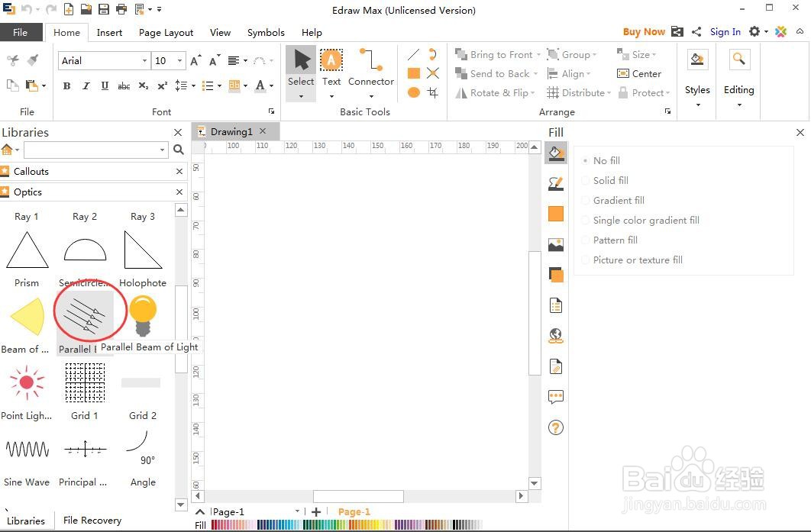The width and height of the screenshot is (811, 532).
Task: Expand the Editing dropdown
Action: (739, 105)
